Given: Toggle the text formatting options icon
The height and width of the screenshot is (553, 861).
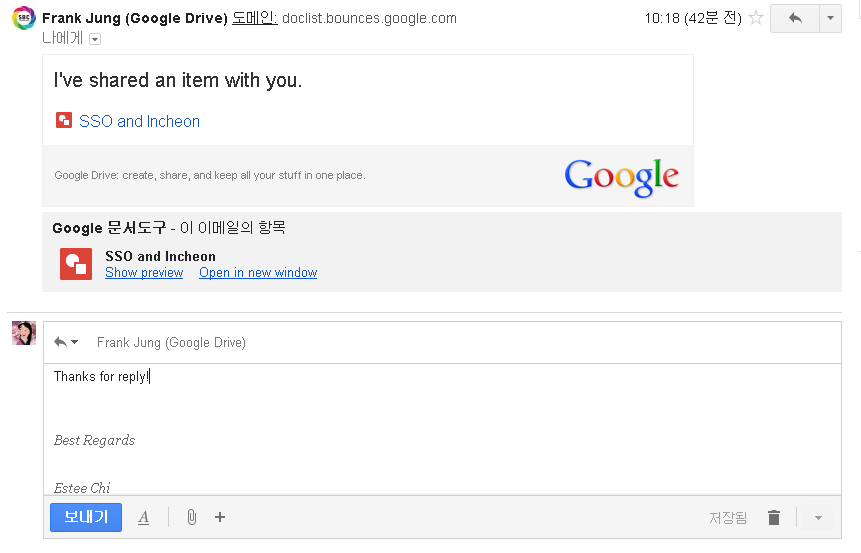Looking at the screenshot, I should 143,517.
